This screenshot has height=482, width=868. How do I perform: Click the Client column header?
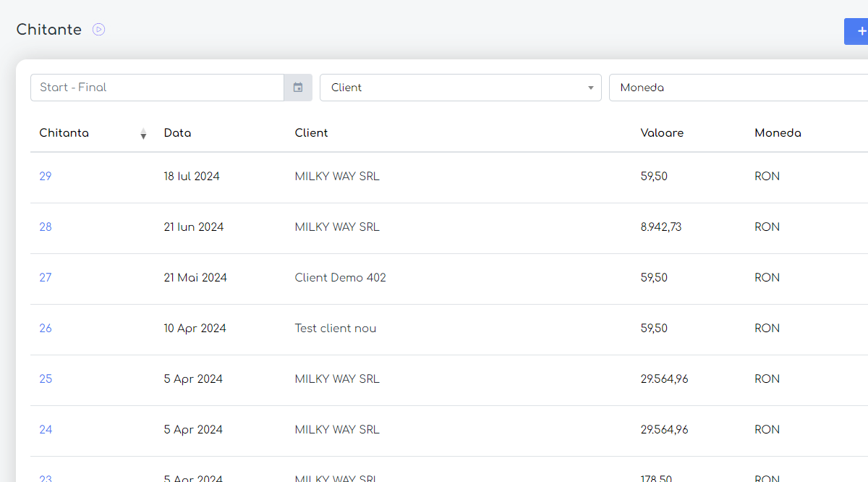[x=311, y=133]
